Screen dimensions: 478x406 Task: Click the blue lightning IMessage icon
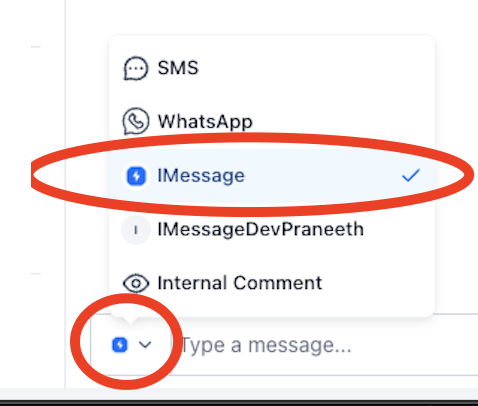tap(136, 175)
